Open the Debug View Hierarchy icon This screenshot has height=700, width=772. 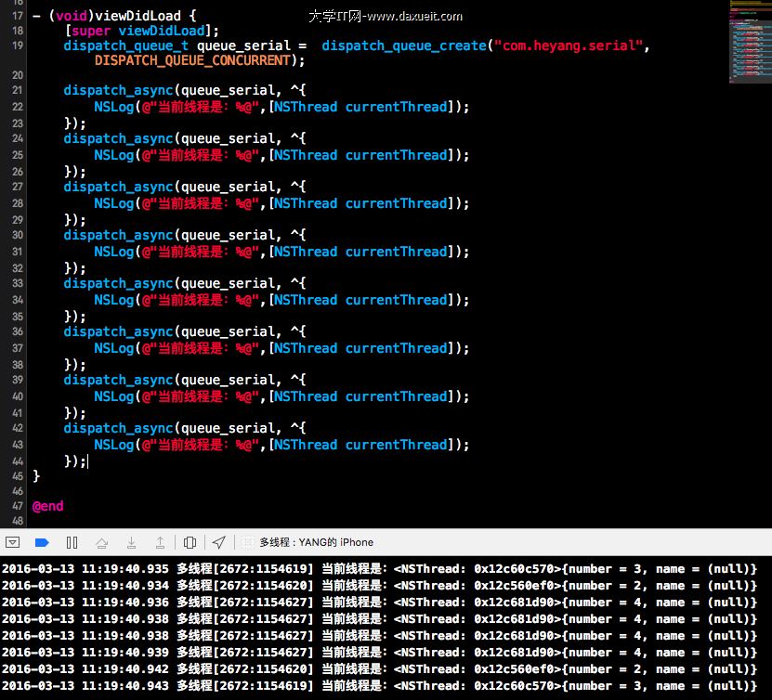[190, 542]
